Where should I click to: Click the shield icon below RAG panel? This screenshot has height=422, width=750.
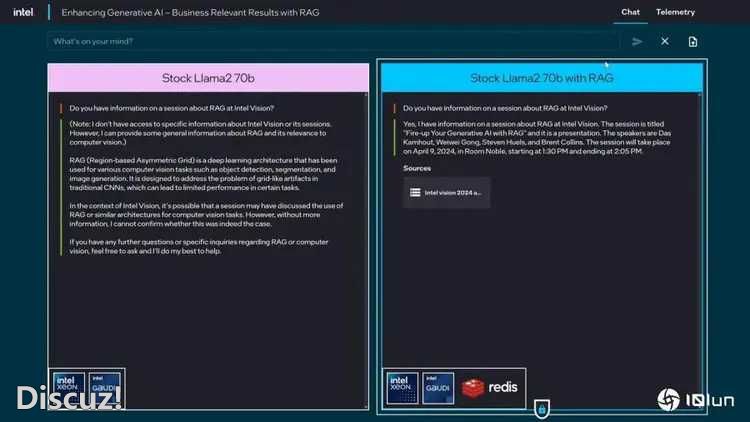tap(542, 409)
